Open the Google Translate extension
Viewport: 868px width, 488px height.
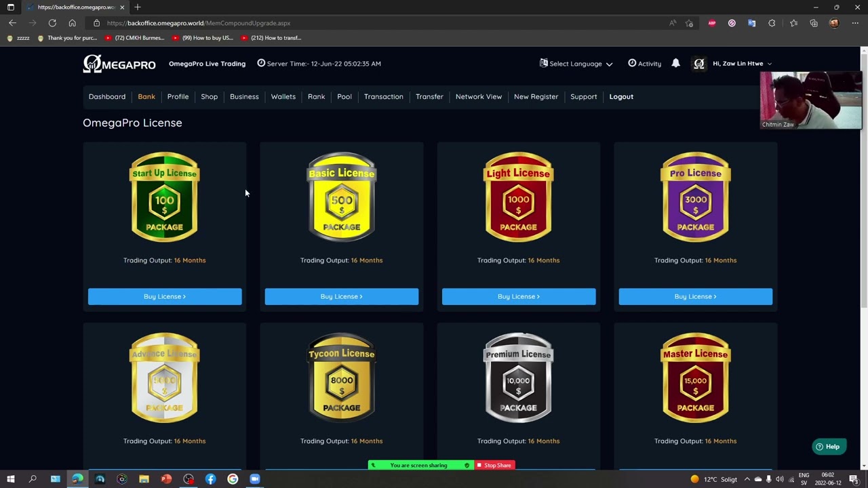pyautogui.click(x=751, y=23)
